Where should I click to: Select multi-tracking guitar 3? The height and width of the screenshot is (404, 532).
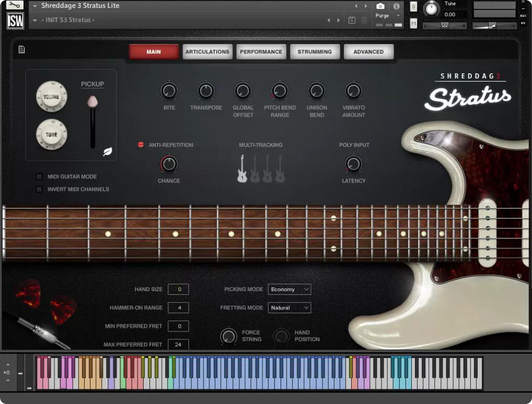[268, 169]
